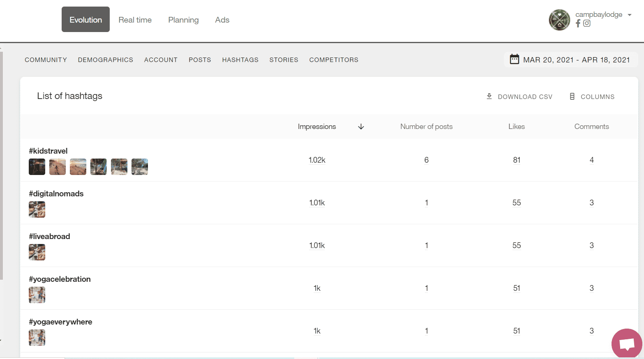Toggle Impressions sort arrow
The height and width of the screenshot is (359, 644).
[361, 127]
